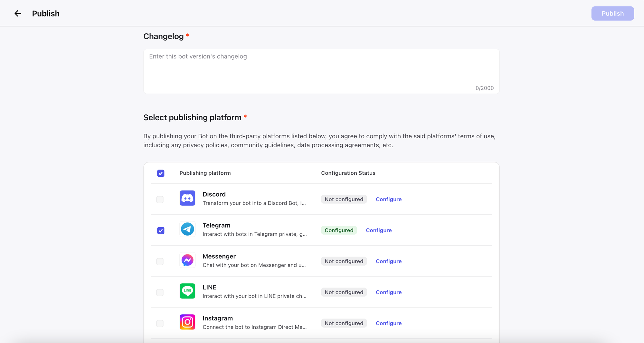
Task: Click the LINE platform name
Action: pyautogui.click(x=209, y=287)
